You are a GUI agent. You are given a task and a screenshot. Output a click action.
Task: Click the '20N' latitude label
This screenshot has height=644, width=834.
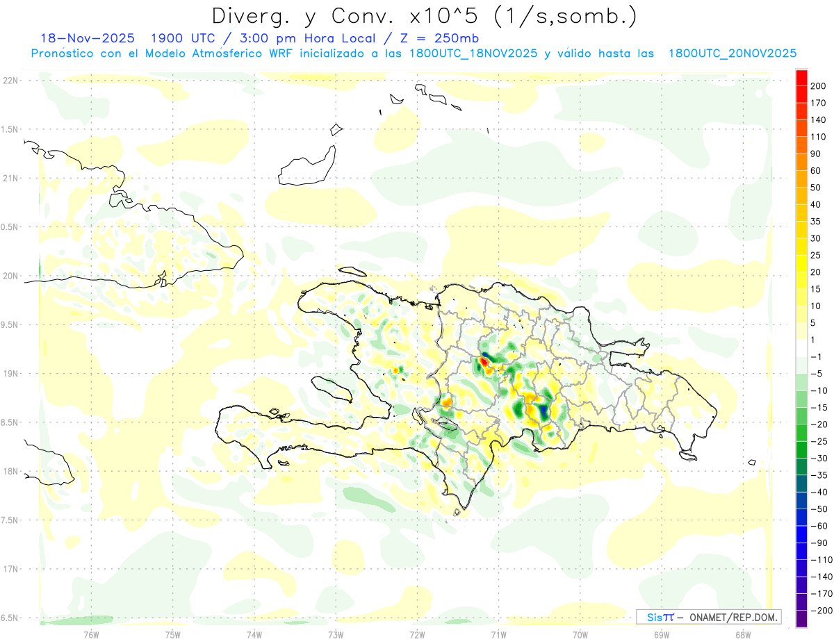pyautogui.click(x=10, y=276)
